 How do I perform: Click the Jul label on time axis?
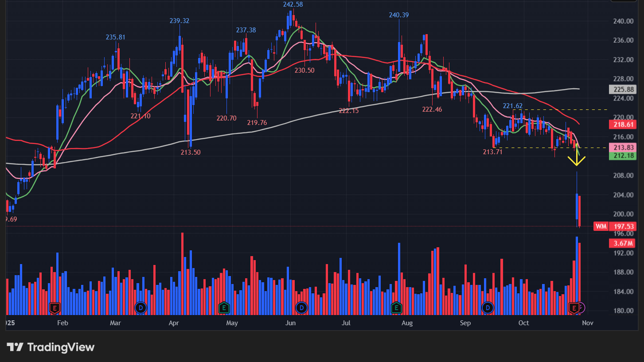(x=346, y=323)
